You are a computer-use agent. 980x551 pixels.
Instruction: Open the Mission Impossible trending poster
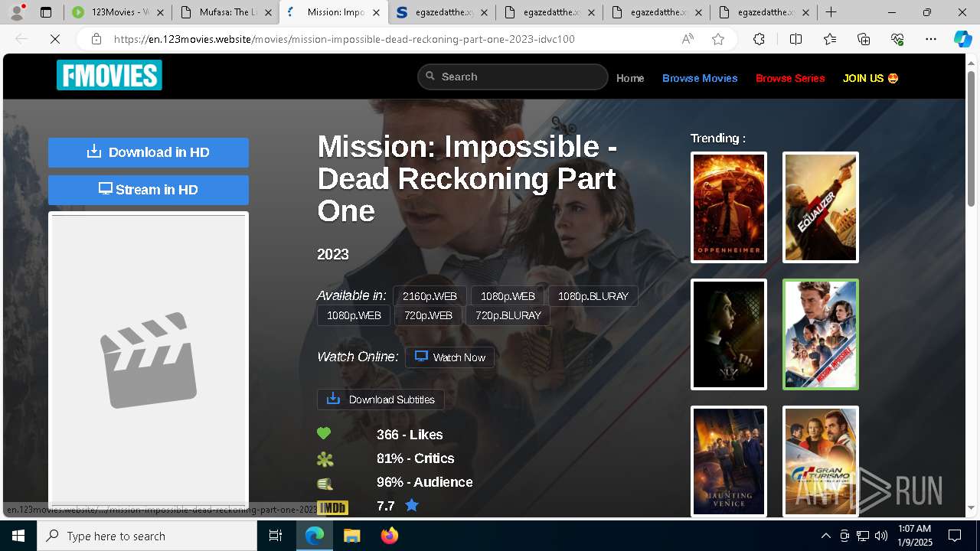821,334
